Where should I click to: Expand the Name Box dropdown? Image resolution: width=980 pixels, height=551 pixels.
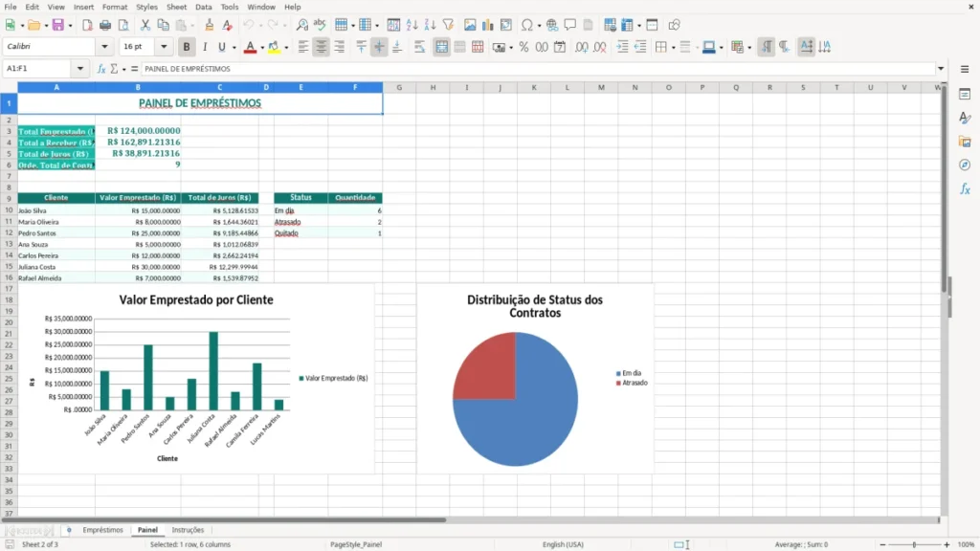(80, 69)
